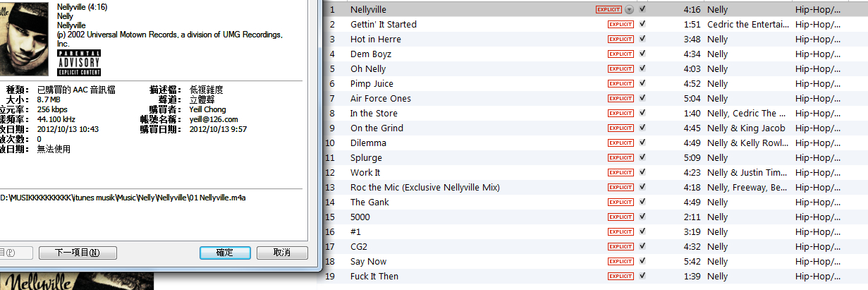Select the song title The Gank
Viewport: 868px width, 290px height.
click(369, 202)
